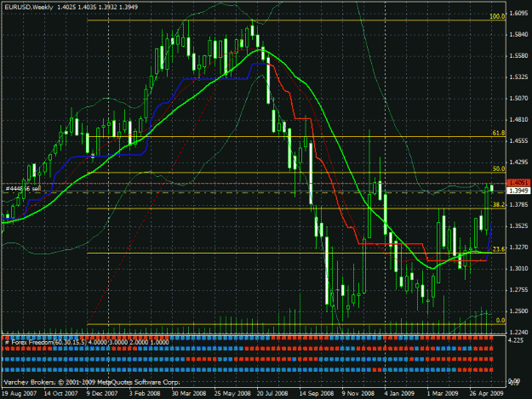The width and height of the screenshot is (532, 399).
Task: Click the 14 Sep 2008 date label
Action: point(317,394)
